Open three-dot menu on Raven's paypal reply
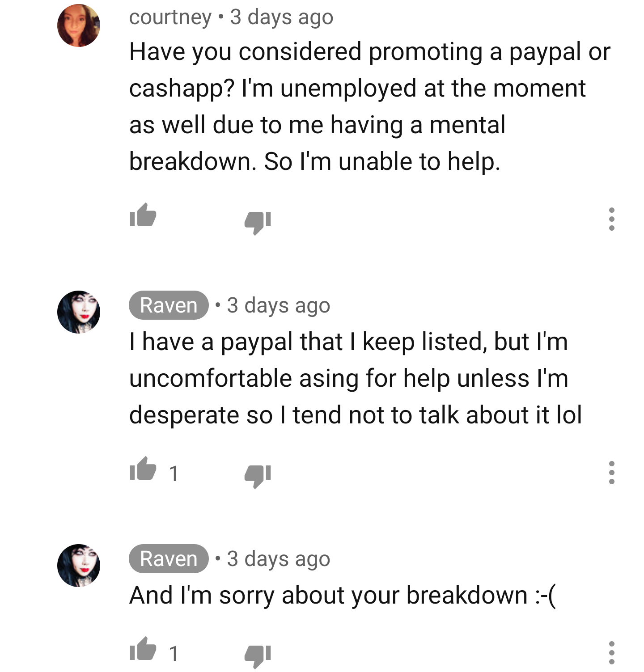Image resolution: width=644 pixels, height=672 pixels. point(611,473)
